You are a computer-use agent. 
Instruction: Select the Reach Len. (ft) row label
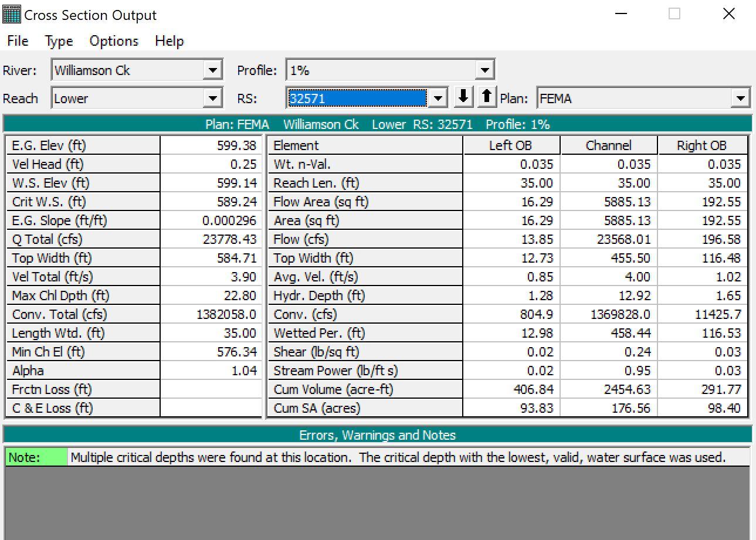coord(365,183)
